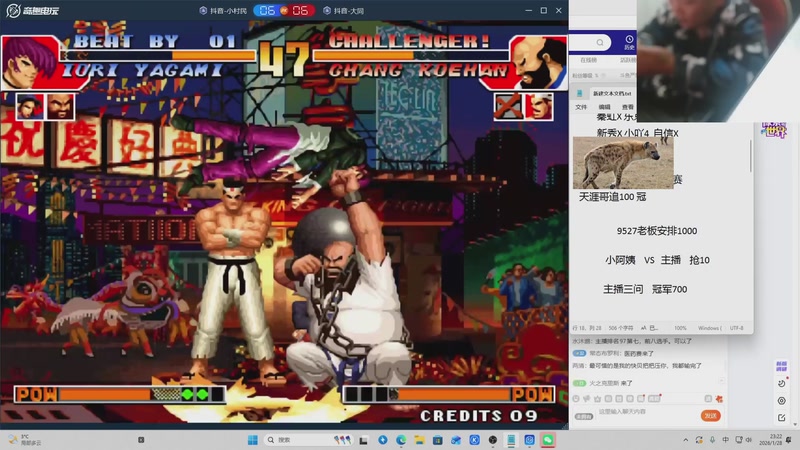
Task: Click the megaphone icon in chat toolbar
Action: point(587,398)
